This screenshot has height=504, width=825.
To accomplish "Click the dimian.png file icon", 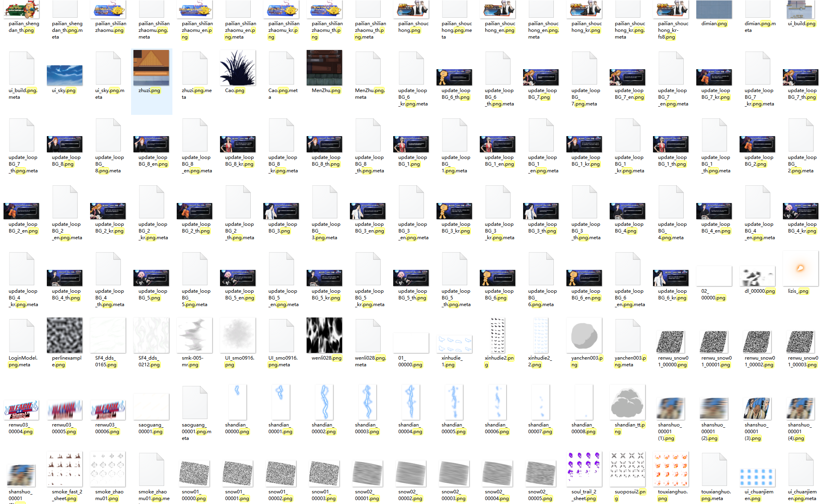I will click(x=714, y=9).
